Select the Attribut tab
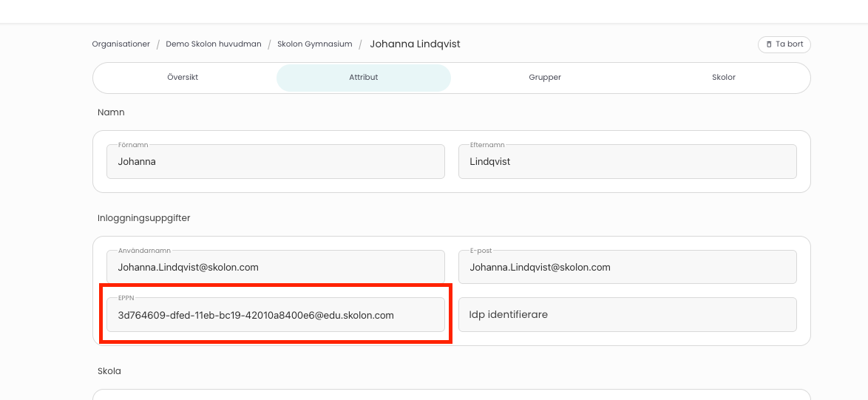Image resolution: width=868 pixels, height=400 pixels. [364, 78]
